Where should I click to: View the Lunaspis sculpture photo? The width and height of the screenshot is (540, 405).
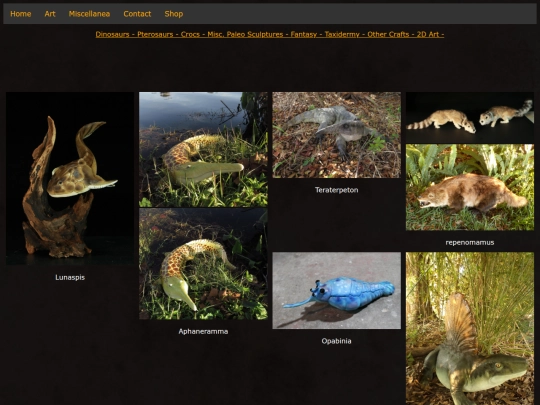pyautogui.click(x=70, y=178)
